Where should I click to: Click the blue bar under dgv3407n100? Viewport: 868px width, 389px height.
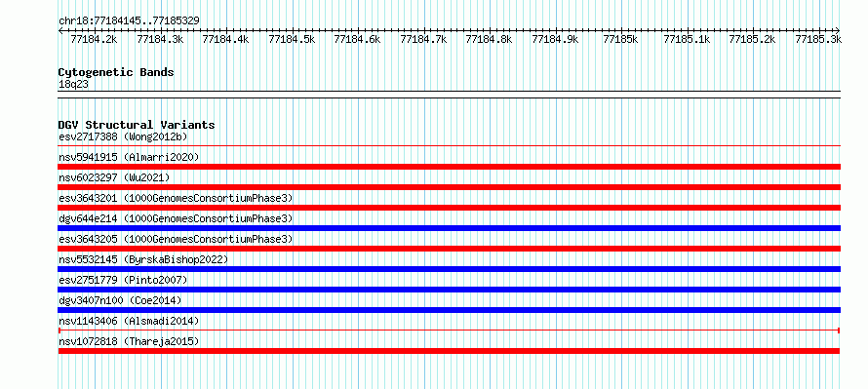[x=449, y=310]
